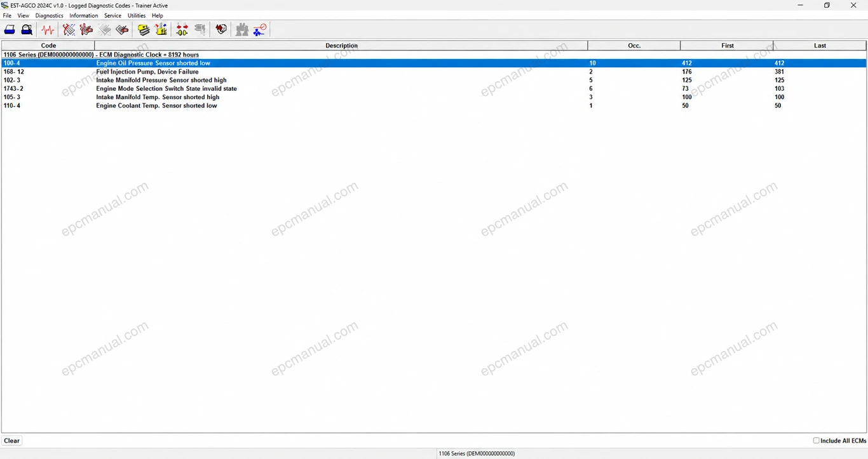Image resolution: width=868 pixels, height=459 pixels.
Task: Sort by the Description column header
Action: 341,46
